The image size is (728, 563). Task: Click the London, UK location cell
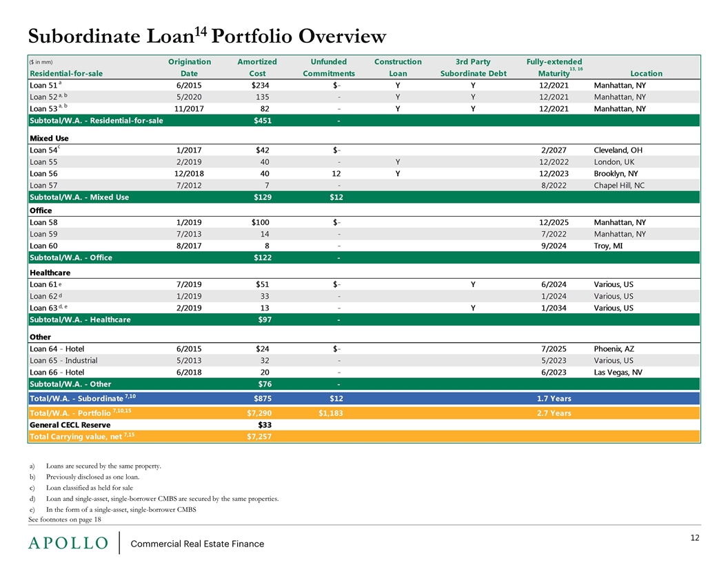[614, 161]
